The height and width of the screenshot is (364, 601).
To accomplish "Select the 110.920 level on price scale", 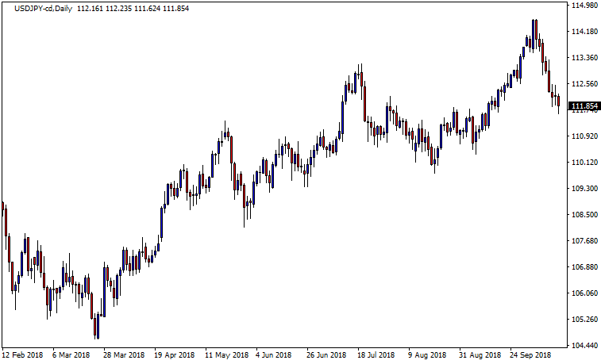I will 584,136.
